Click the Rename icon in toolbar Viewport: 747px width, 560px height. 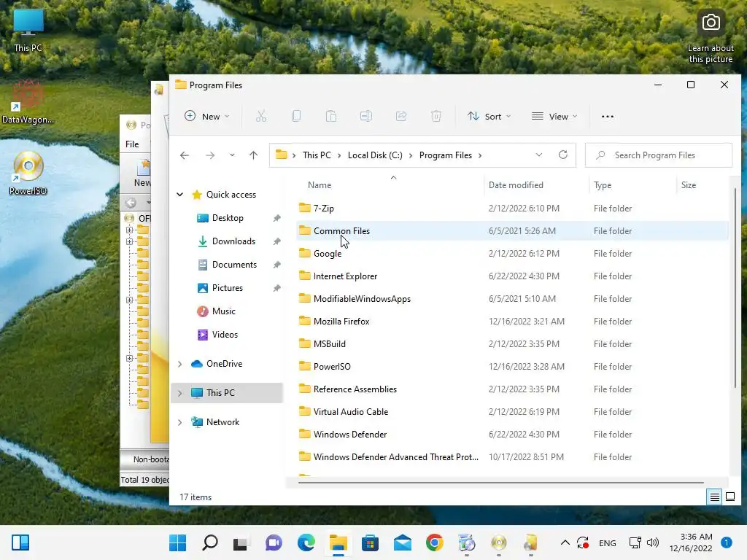point(366,116)
